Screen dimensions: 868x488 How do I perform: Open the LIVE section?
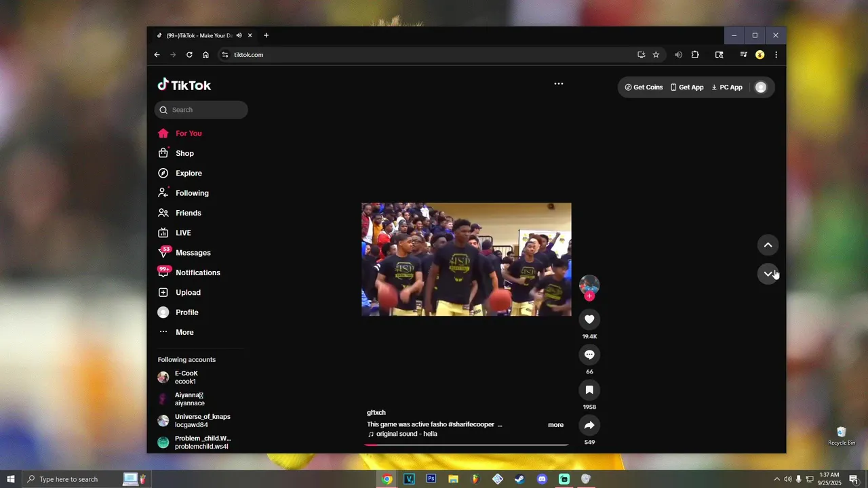tap(175, 232)
